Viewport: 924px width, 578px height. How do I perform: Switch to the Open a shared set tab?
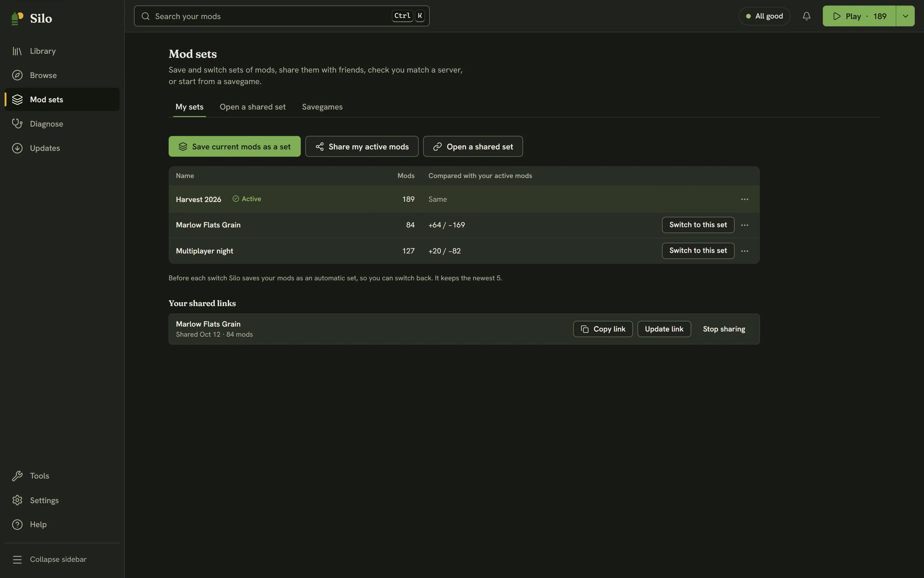pyautogui.click(x=252, y=107)
